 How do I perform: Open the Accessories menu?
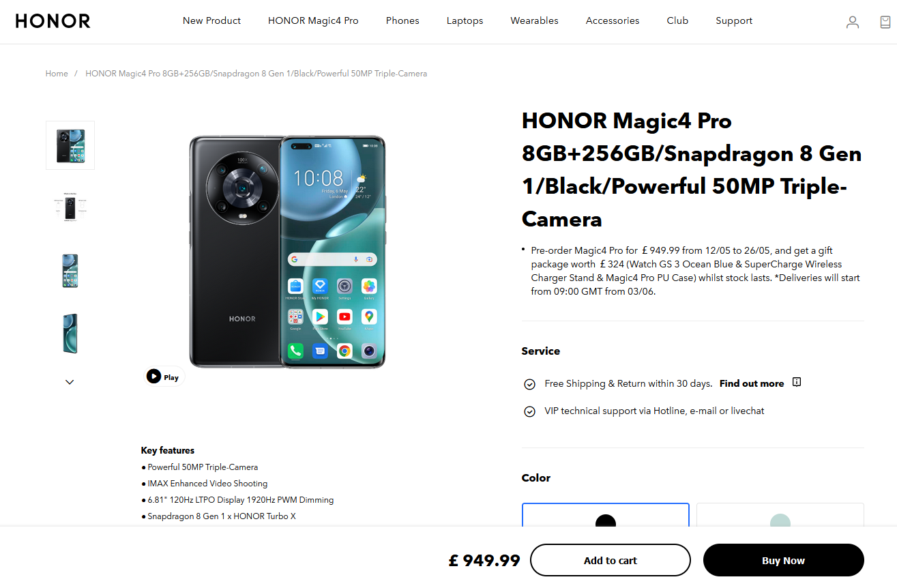(x=613, y=20)
